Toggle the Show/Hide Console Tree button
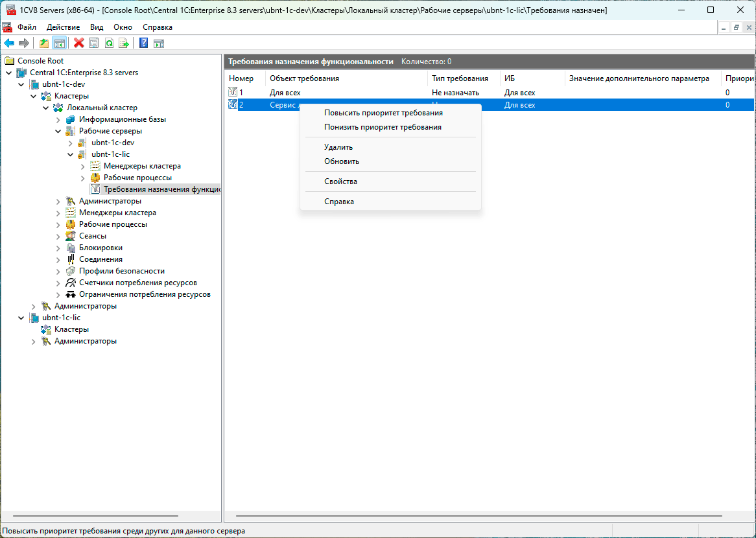756x538 pixels. tap(59, 43)
